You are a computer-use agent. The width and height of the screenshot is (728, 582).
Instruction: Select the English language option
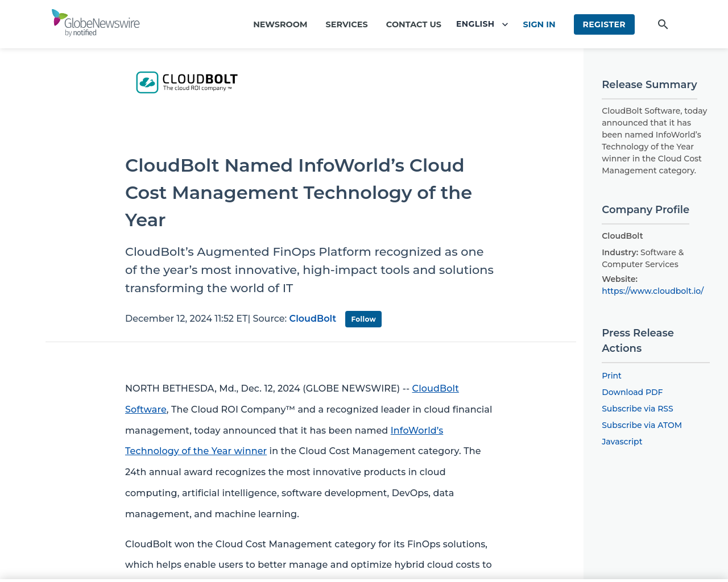475,24
